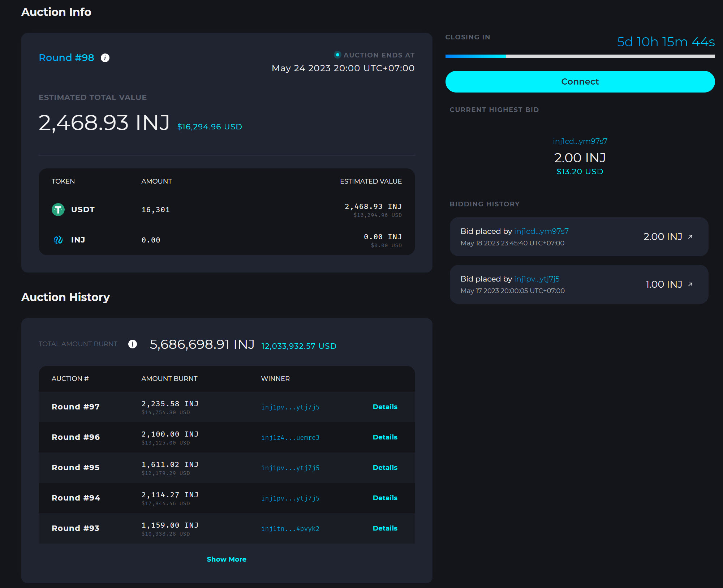Open highest bidder address inj1cd...ym97s7
The width and height of the screenshot is (723, 588).
click(580, 141)
